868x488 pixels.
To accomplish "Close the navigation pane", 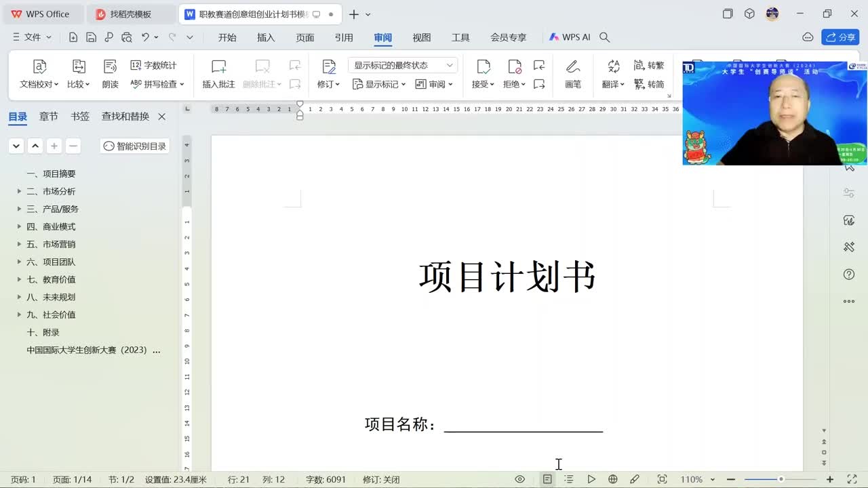I will pyautogui.click(x=162, y=117).
